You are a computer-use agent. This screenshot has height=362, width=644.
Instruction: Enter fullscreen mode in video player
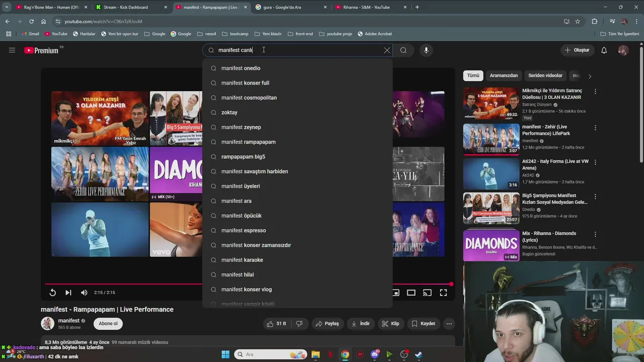[443, 293]
